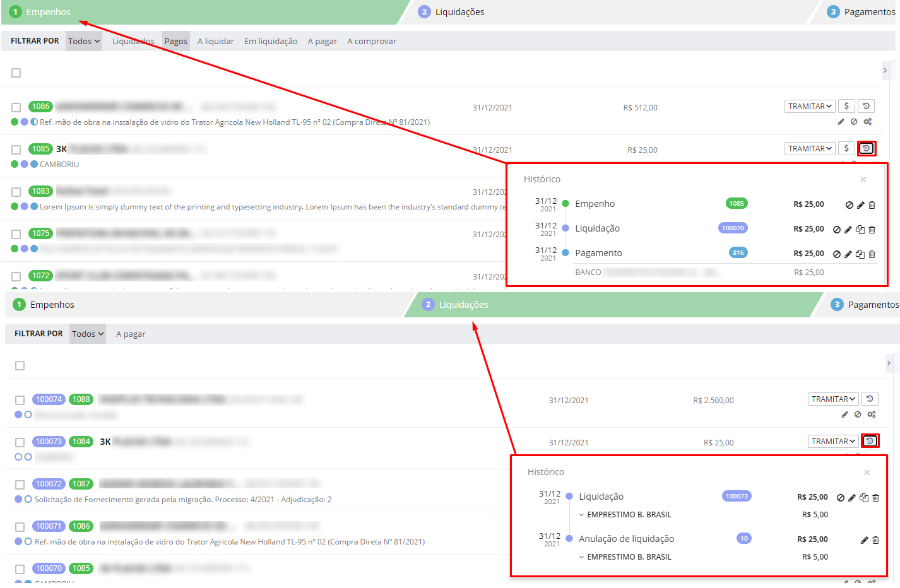Screen dimensions: 900x588
Task: Cancel Pagamento 816 history entry
Action: (x=837, y=254)
